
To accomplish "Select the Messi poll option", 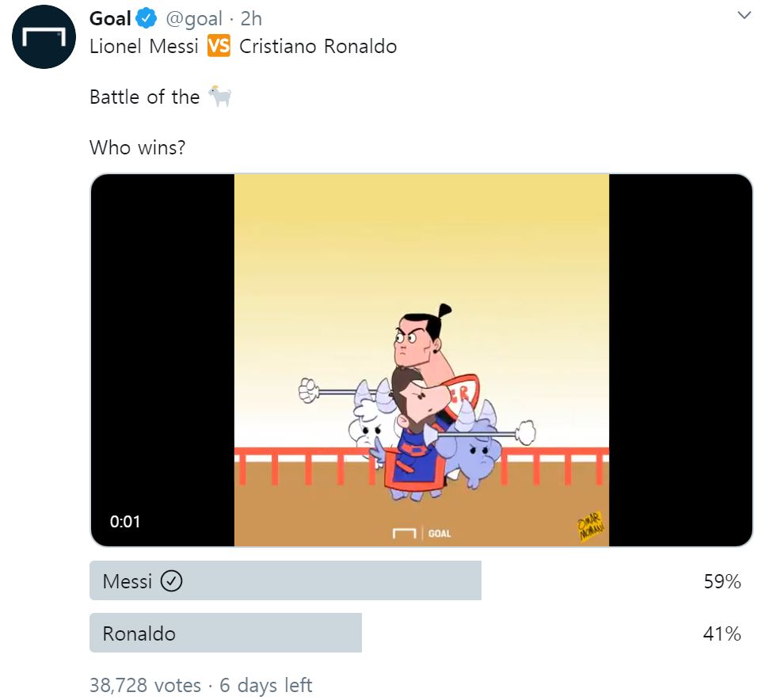I will coord(285,581).
